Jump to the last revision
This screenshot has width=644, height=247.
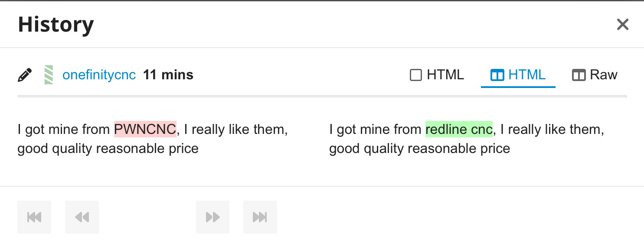point(260,217)
